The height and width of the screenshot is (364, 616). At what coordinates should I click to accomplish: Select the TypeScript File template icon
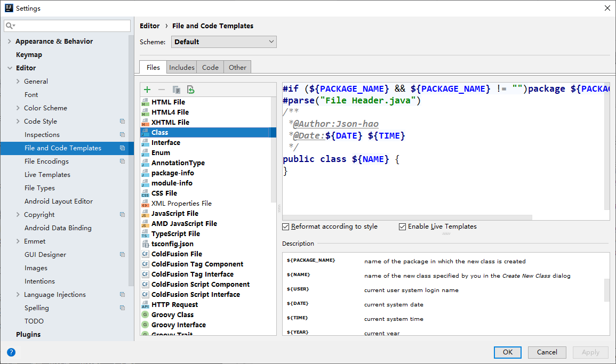(x=146, y=233)
